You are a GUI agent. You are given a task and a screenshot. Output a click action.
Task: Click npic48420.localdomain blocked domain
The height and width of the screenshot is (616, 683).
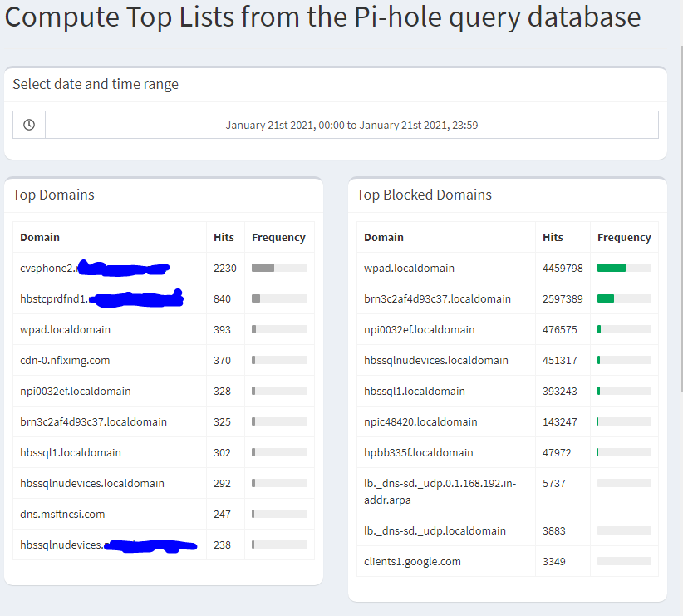(x=420, y=422)
